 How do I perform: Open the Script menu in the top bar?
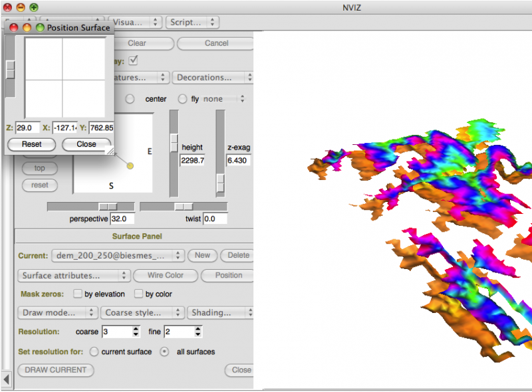tap(192, 22)
